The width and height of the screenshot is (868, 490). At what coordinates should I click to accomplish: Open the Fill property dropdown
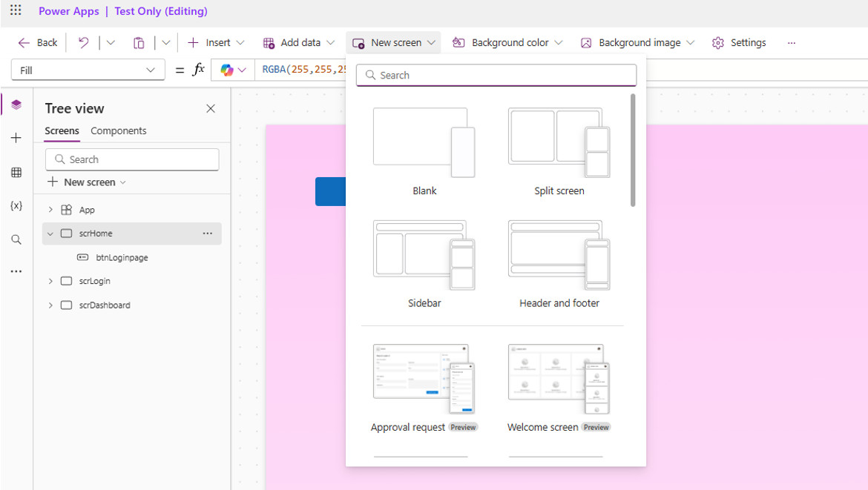[x=88, y=69]
